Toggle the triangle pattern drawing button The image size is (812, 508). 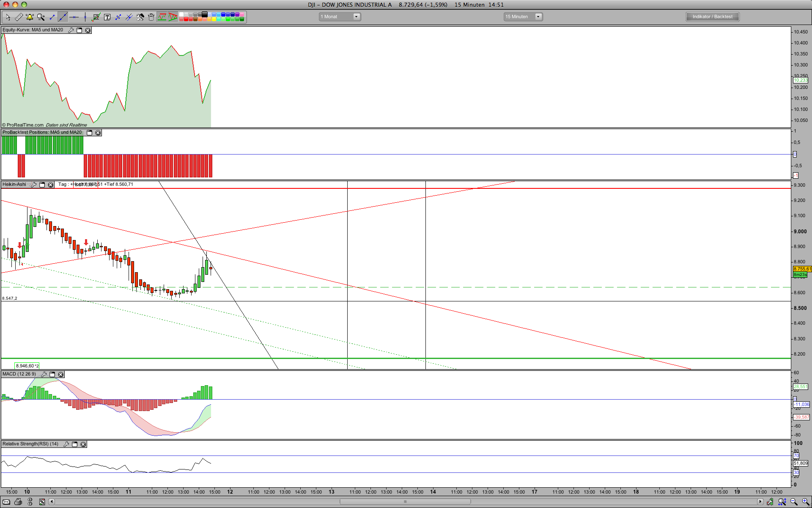coord(173,17)
